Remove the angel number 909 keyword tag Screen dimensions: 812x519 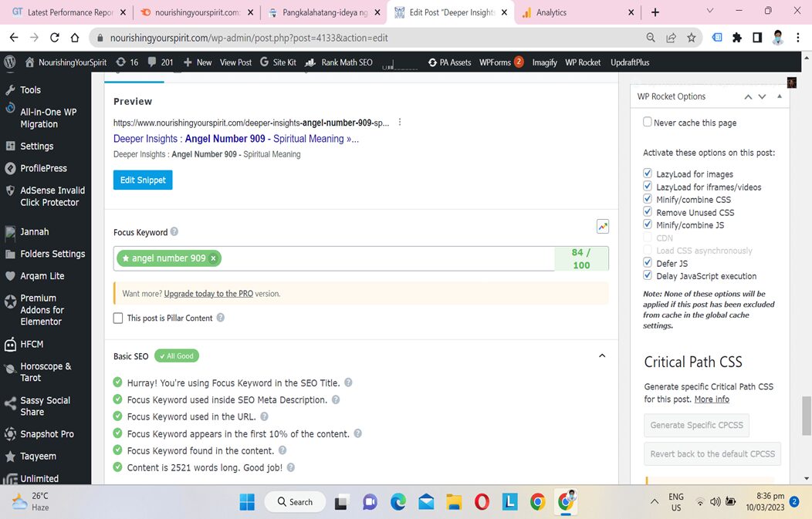213,258
